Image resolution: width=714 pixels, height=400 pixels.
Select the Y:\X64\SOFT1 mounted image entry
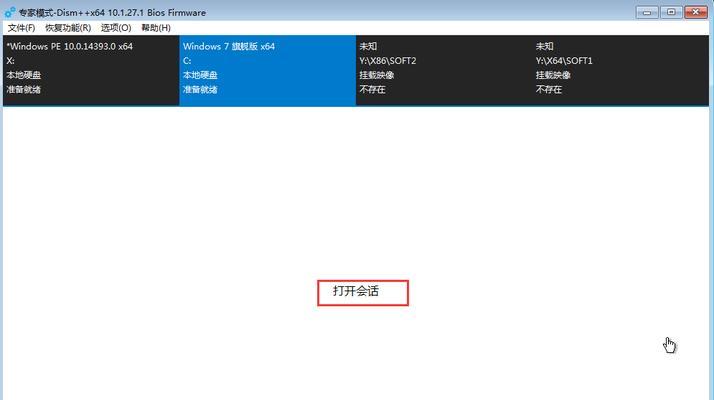tap(620, 71)
